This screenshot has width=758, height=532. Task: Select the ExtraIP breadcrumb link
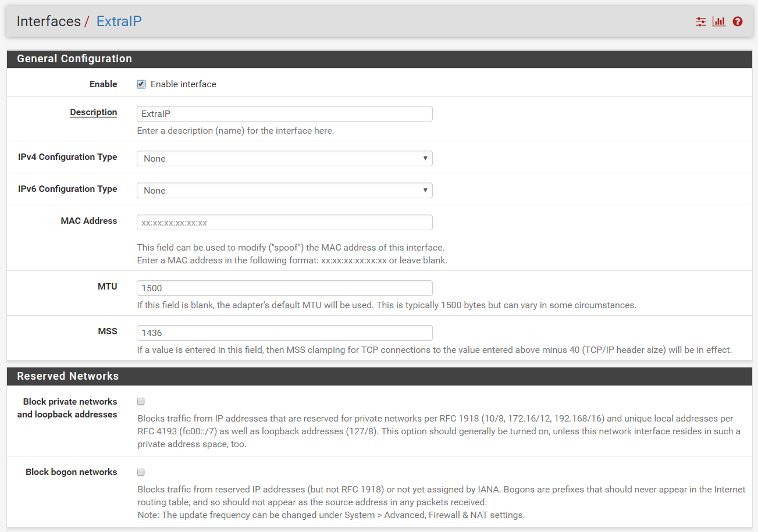[x=119, y=22]
